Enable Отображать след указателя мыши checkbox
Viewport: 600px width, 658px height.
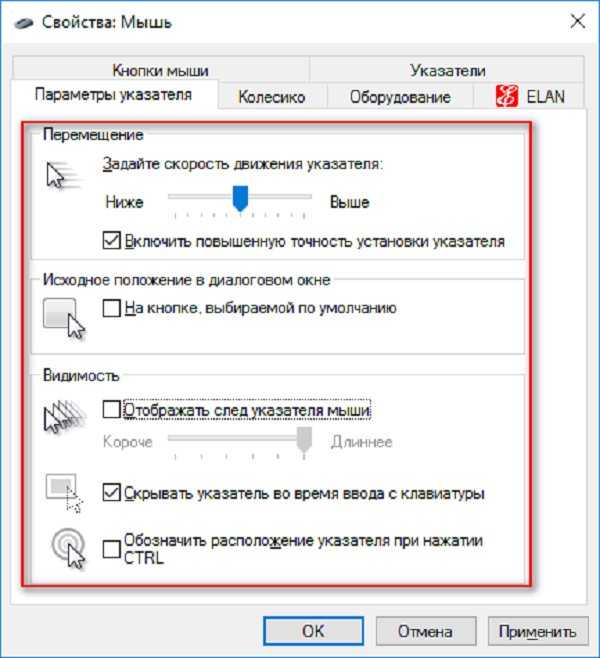tap(112, 409)
